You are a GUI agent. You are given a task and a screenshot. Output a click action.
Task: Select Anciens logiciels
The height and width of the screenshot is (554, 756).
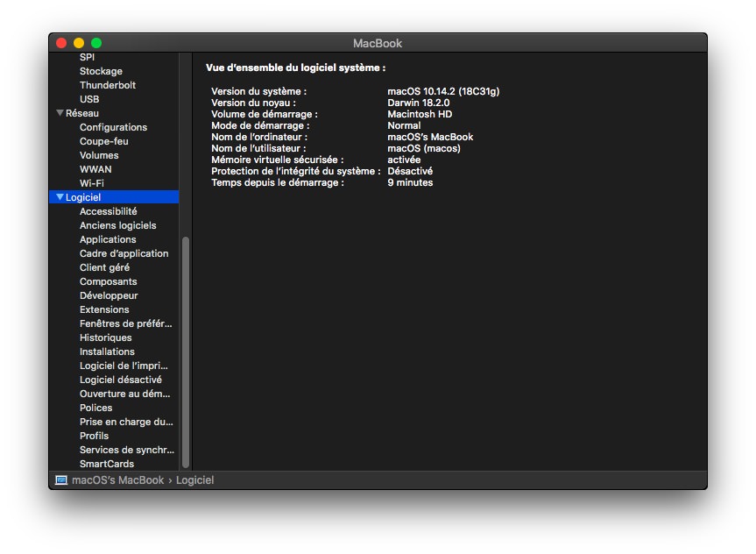(117, 225)
